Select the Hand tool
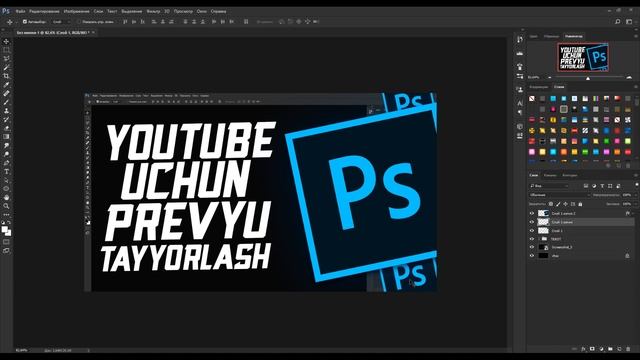Image resolution: width=640 pixels, height=360 pixels. point(6,197)
